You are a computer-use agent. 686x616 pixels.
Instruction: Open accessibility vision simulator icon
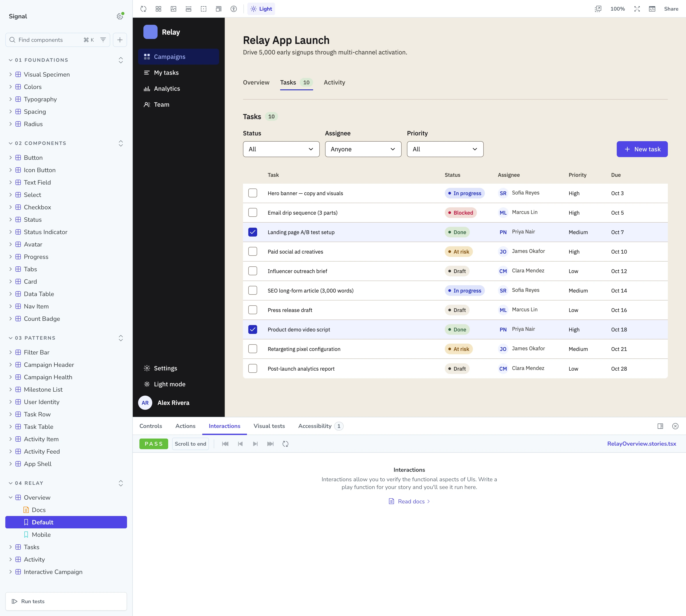pos(233,9)
